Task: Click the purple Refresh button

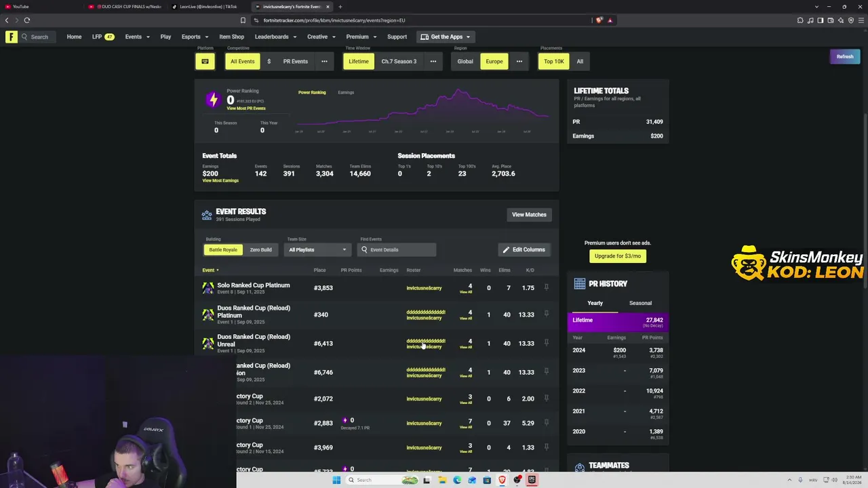Action: tap(844, 56)
